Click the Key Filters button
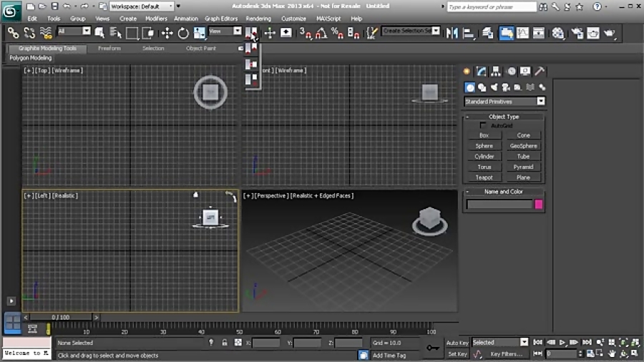This screenshot has width=644, height=362. 505,354
